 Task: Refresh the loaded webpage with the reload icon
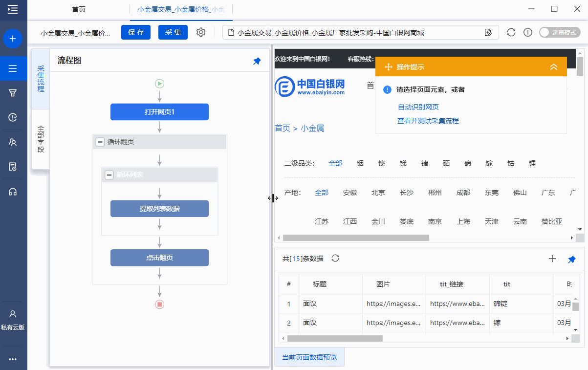point(511,32)
